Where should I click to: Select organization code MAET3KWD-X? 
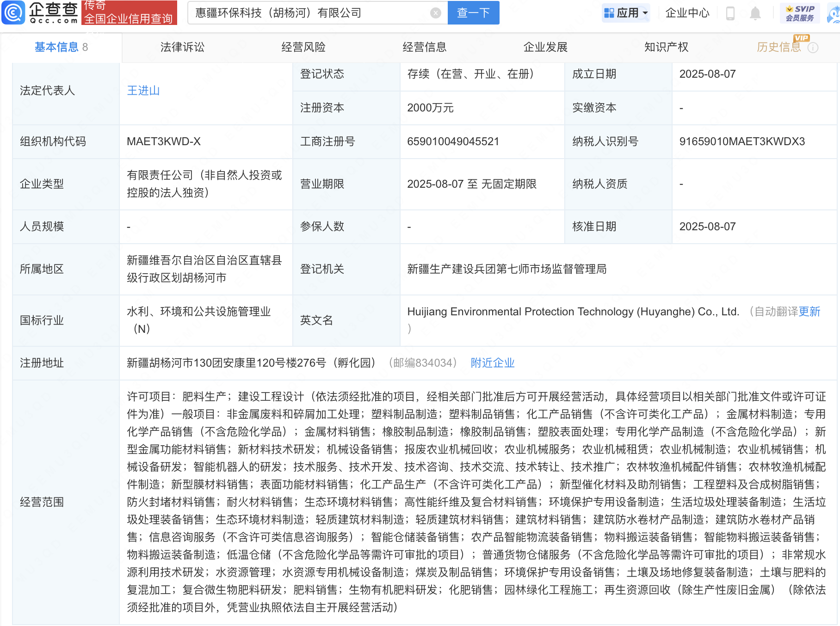click(x=164, y=141)
